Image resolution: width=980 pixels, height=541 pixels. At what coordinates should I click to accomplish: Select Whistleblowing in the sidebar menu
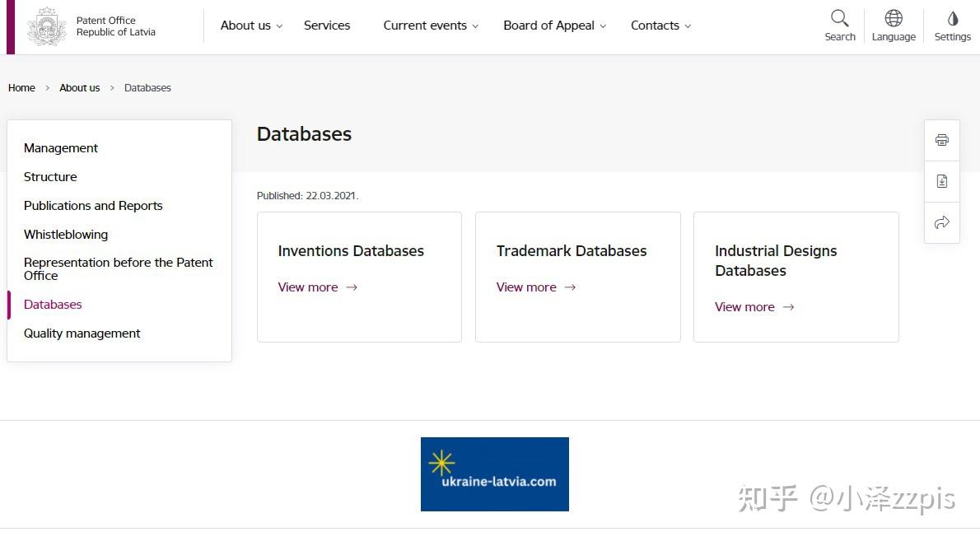(66, 235)
